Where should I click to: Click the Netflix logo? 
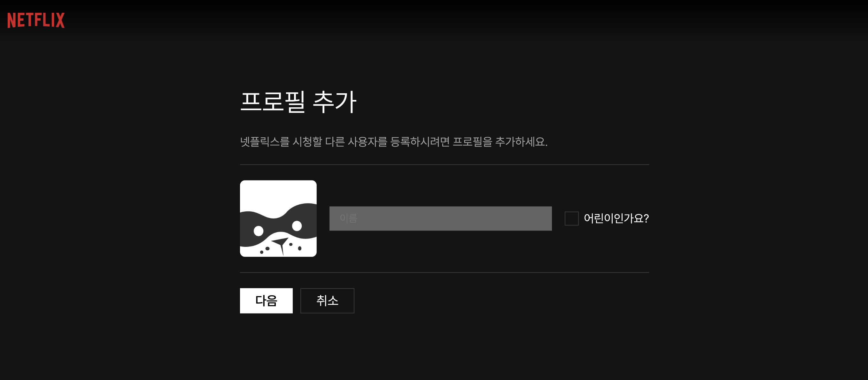click(36, 20)
